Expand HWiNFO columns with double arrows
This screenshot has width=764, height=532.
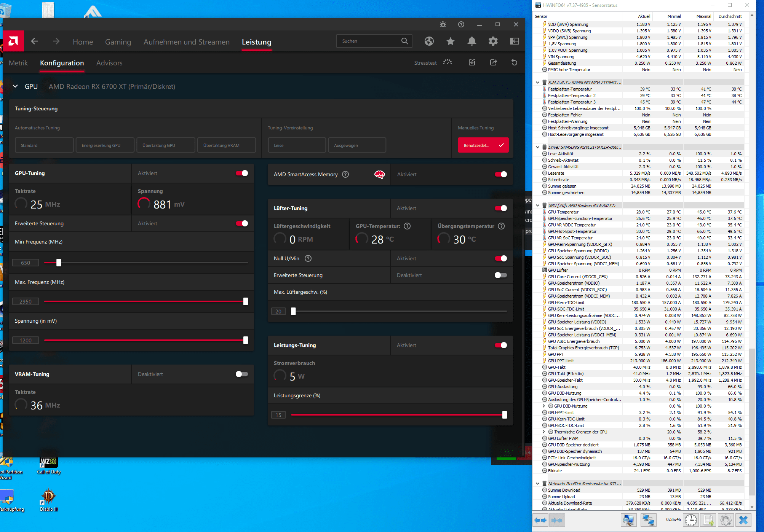(540, 520)
